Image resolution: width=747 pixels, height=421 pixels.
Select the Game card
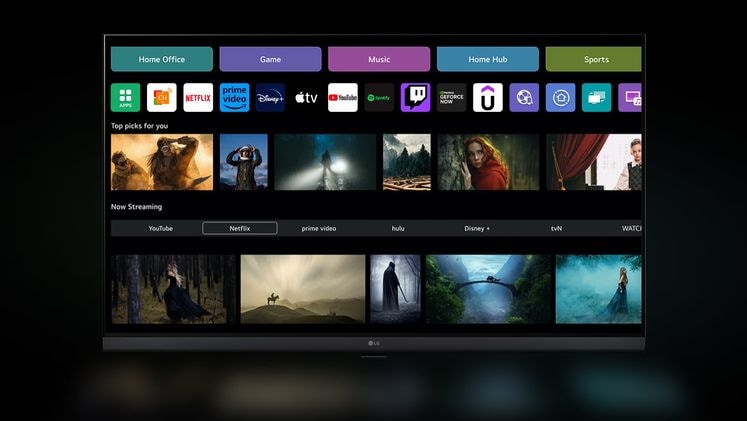(270, 59)
